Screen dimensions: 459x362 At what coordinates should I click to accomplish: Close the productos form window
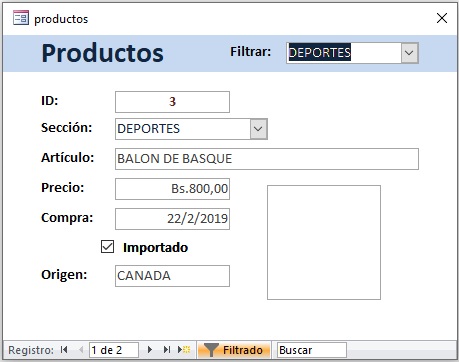442,18
